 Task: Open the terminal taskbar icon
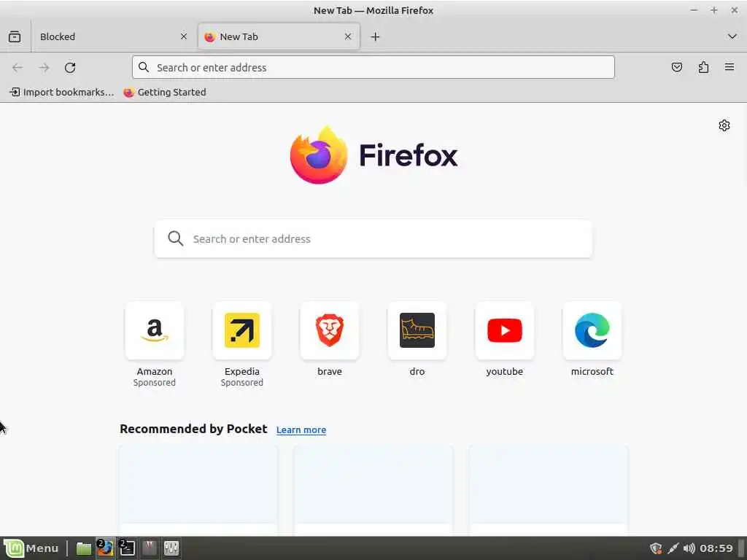[x=127, y=548]
